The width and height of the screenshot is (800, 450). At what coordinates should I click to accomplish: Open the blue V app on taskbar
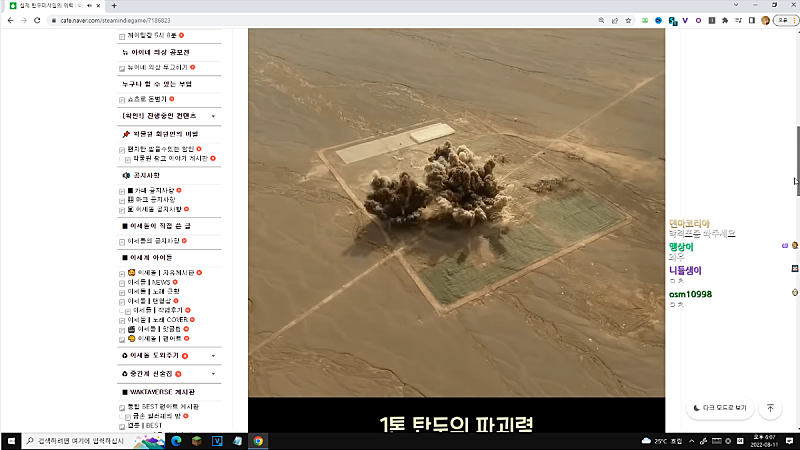217,441
